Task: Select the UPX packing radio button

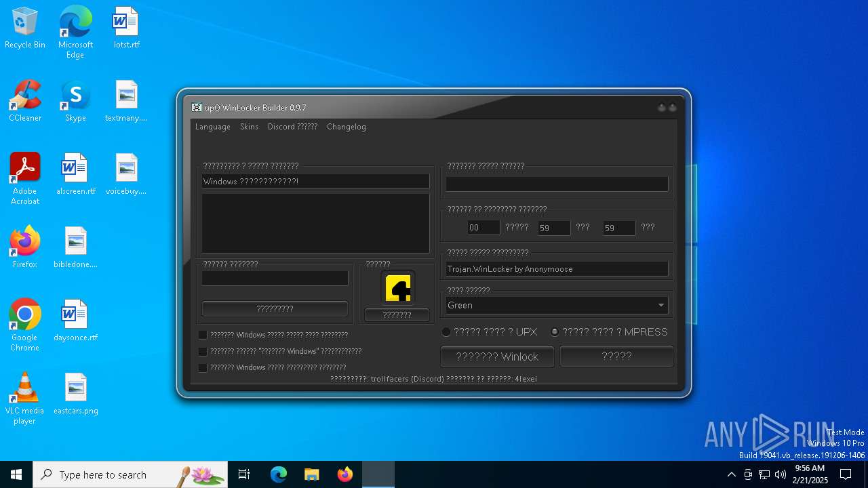Action: [446, 331]
